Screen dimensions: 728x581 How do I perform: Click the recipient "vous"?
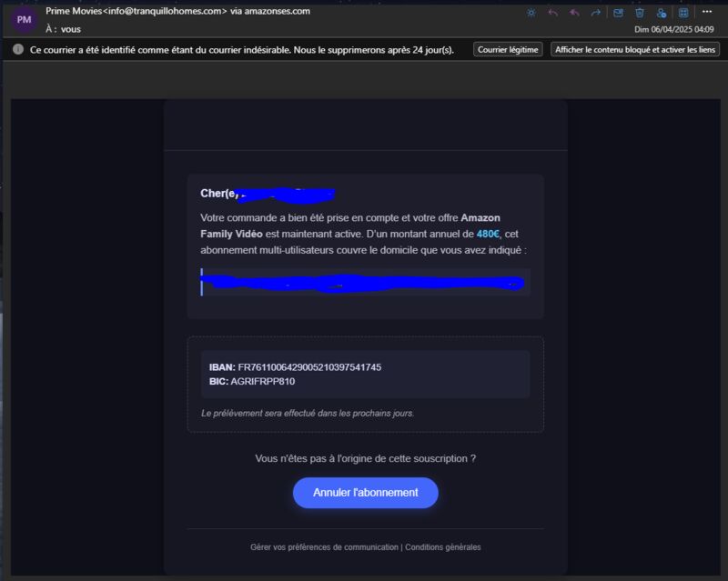[71, 29]
